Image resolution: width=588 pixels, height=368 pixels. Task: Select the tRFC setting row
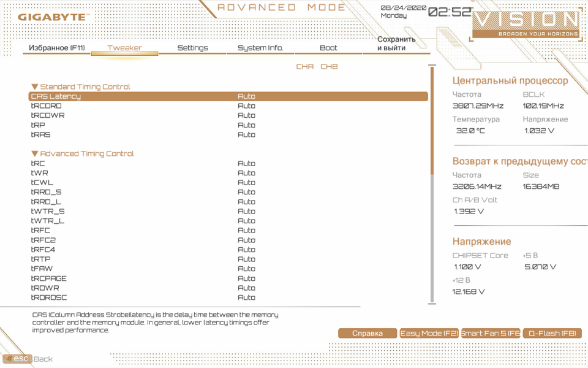tap(228, 230)
